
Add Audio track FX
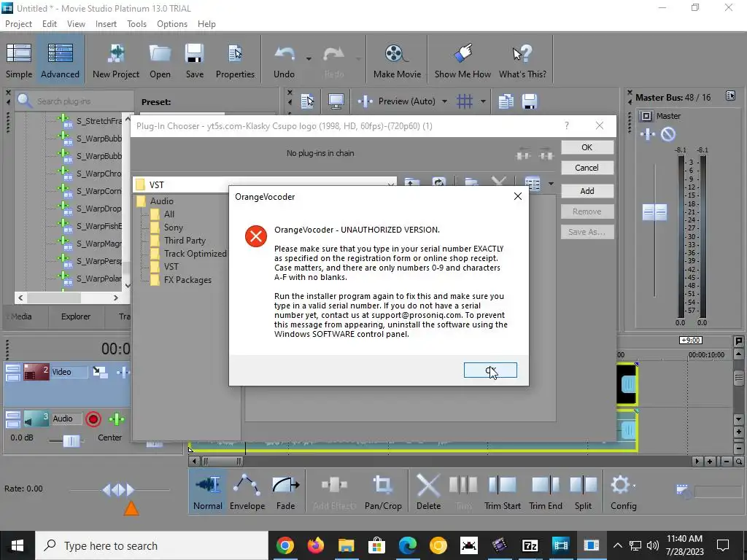(x=116, y=419)
